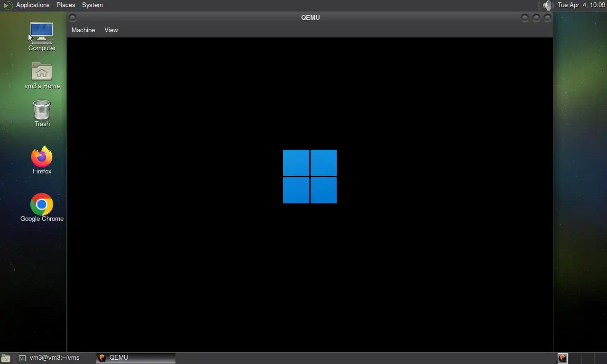The height and width of the screenshot is (364, 607).
Task: Click the QEMU taskbar button
Action: [x=136, y=358]
